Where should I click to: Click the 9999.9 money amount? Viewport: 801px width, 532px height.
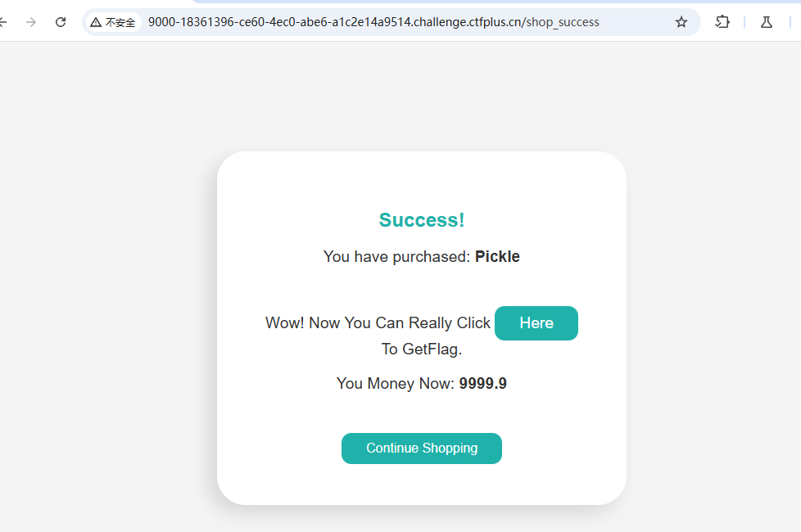(x=482, y=384)
